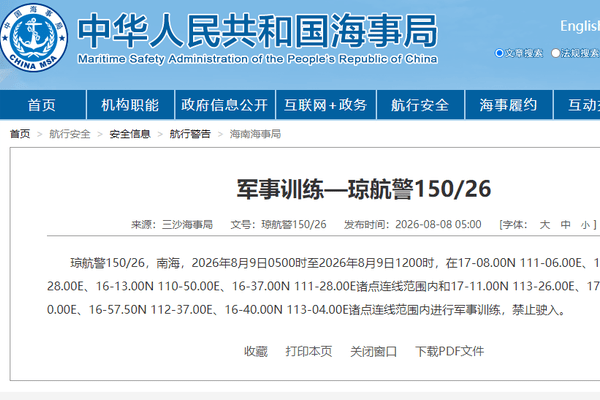This screenshot has width=600, height=400.
Task: Open the 互联网+政务 navigation menu
Action: pos(326,105)
